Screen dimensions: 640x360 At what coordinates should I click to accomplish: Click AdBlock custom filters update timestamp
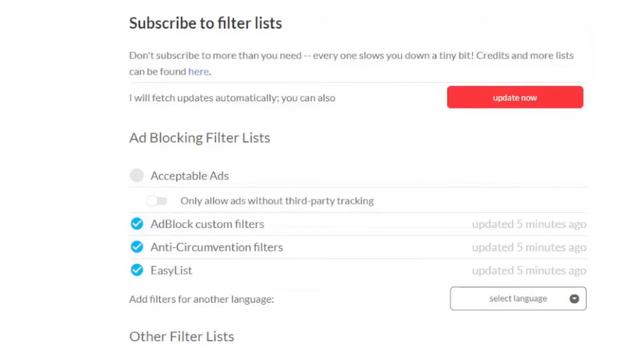pyautogui.click(x=529, y=224)
